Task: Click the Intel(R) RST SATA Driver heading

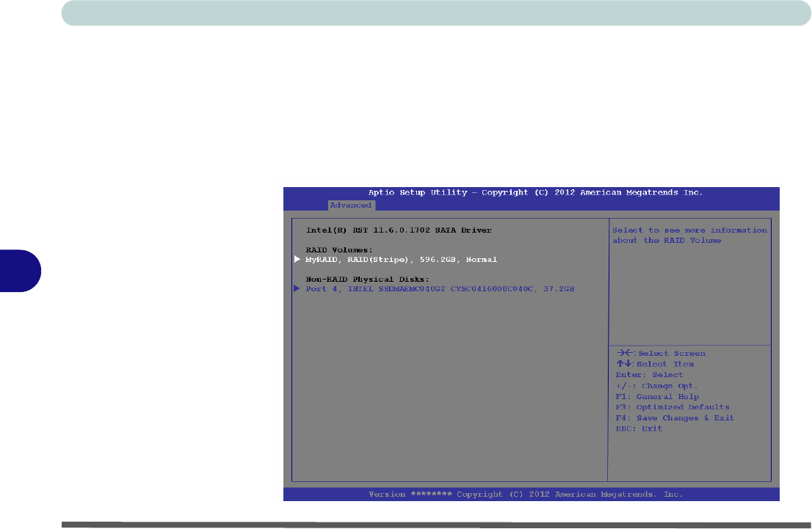Action: [x=399, y=230]
